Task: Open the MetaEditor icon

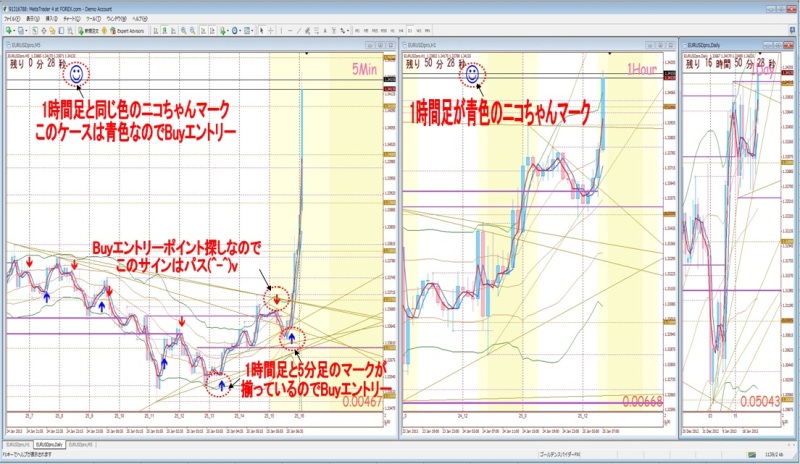Action: tap(104, 31)
